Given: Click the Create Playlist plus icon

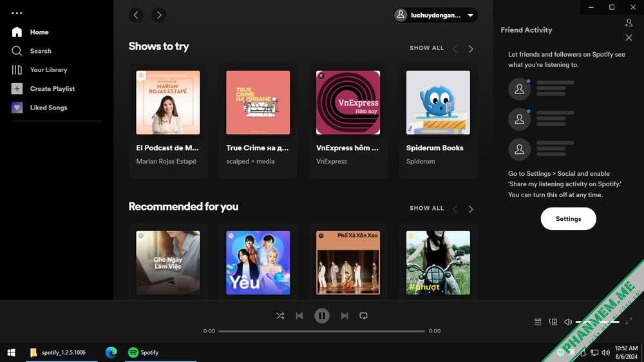Looking at the screenshot, I should [x=17, y=89].
